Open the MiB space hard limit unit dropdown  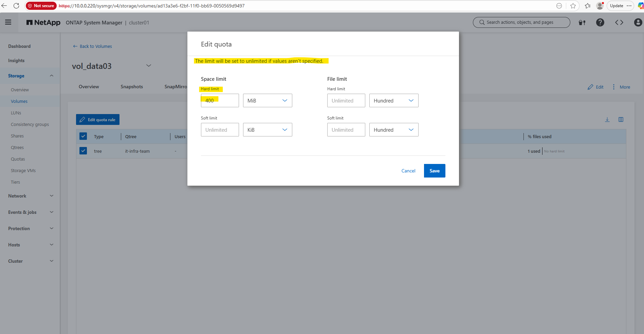click(x=268, y=100)
